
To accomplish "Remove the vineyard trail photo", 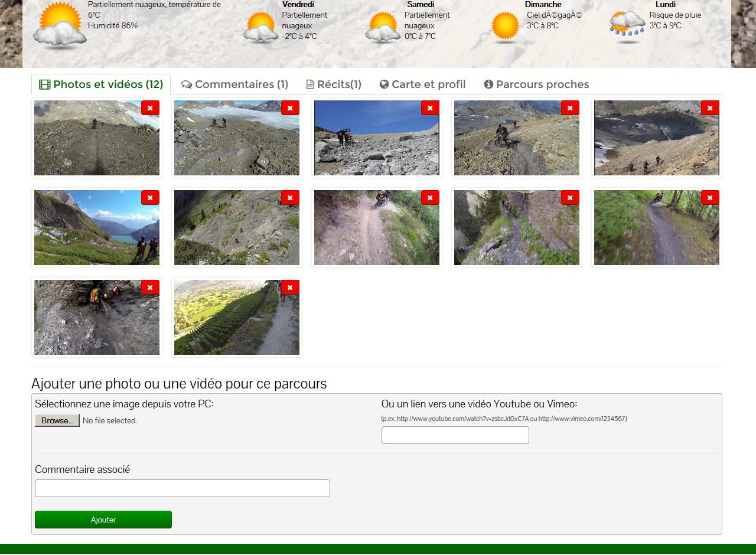I will click(290, 288).
